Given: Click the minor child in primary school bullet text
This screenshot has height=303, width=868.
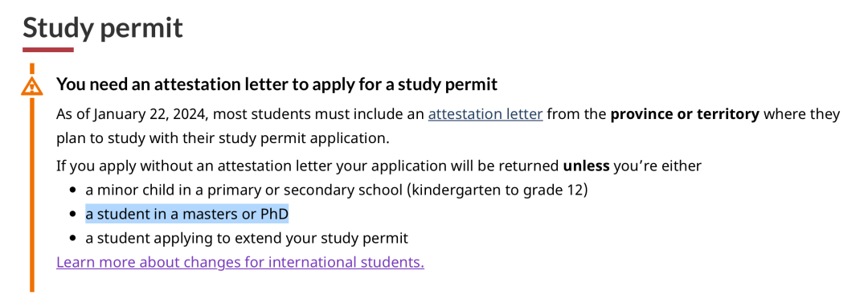Looking at the screenshot, I should 336,190.
